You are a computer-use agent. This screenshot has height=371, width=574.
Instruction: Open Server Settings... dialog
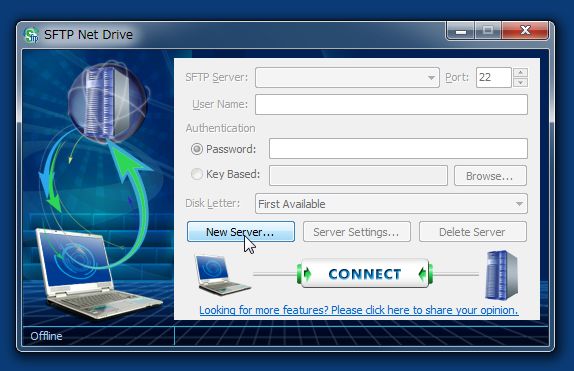(x=357, y=232)
